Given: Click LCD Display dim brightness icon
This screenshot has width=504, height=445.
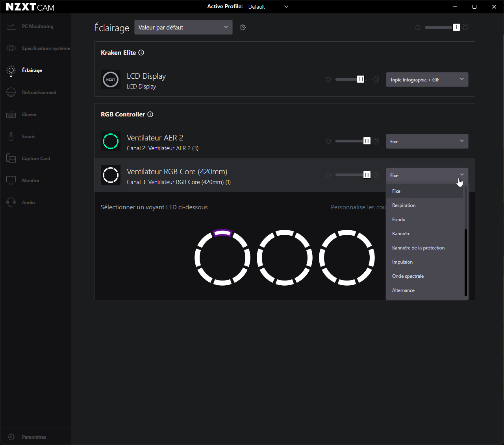Looking at the screenshot, I should tap(328, 79).
